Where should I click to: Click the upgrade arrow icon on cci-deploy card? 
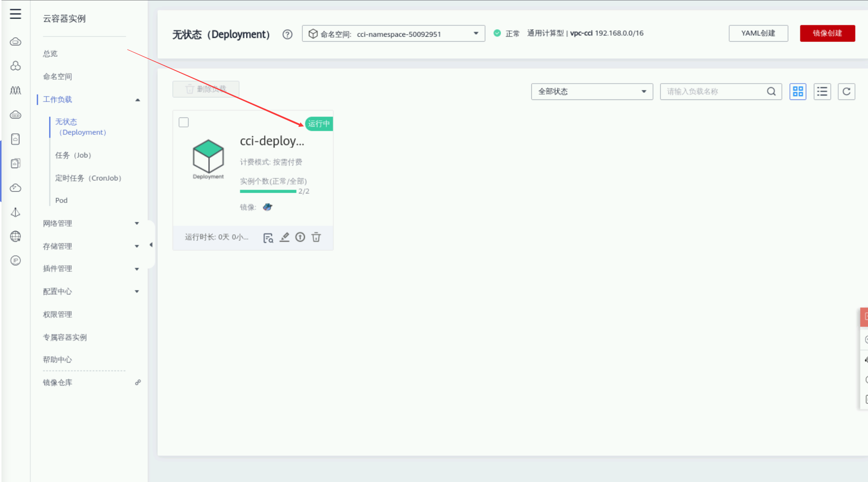pos(300,237)
